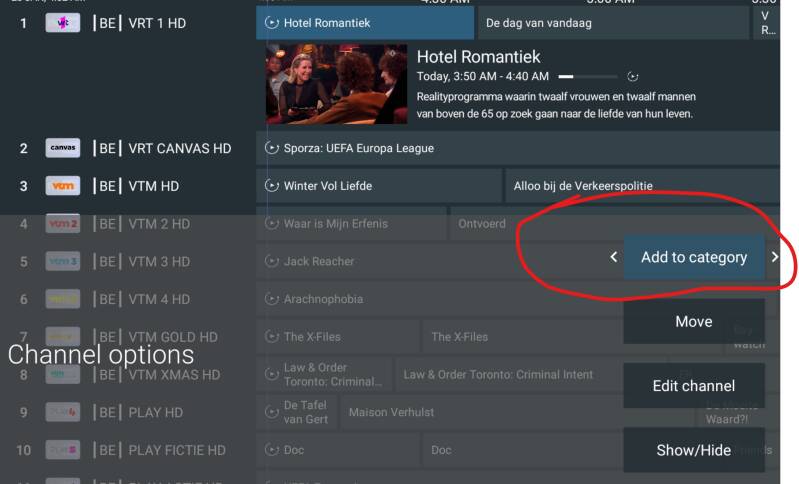Click catch-up icon beside Jack Reacher
This screenshot has width=799, height=484.
pos(272,261)
